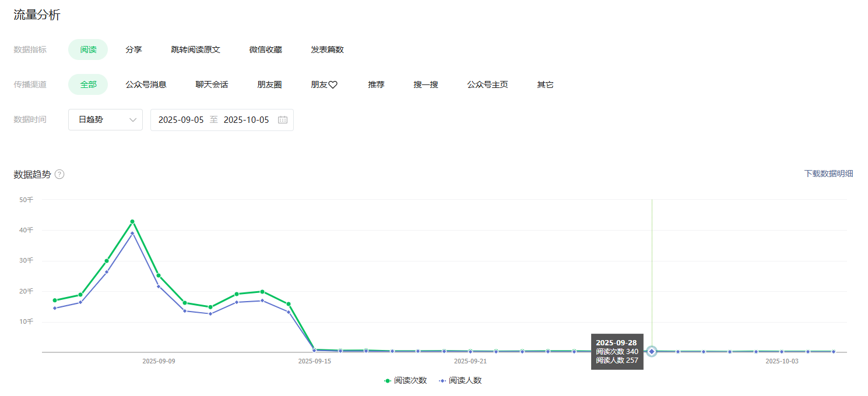The width and height of the screenshot is (868, 396).
Task: Choose the 公众号主页 channel filter
Action: [x=487, y=84]
